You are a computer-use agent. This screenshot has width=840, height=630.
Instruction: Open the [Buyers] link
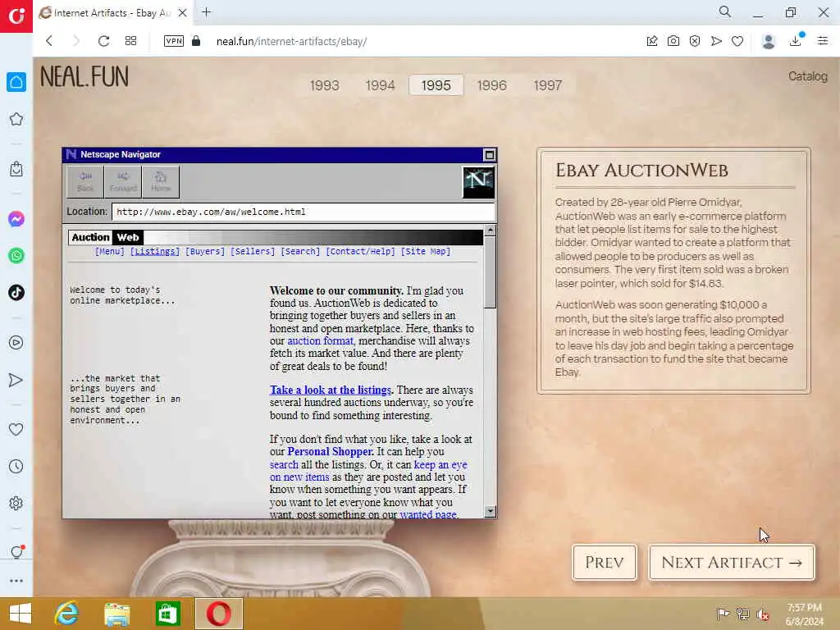click(x=205, y=251)
